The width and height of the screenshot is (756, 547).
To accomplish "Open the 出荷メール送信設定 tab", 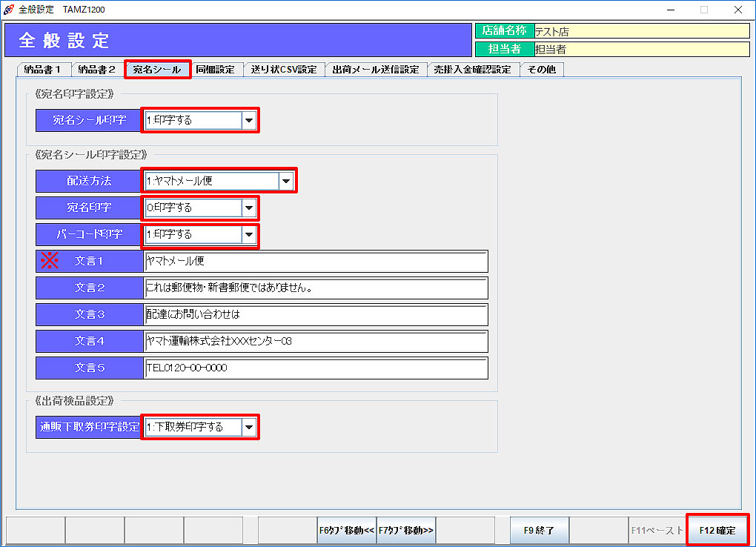I will tap(376, 70).
